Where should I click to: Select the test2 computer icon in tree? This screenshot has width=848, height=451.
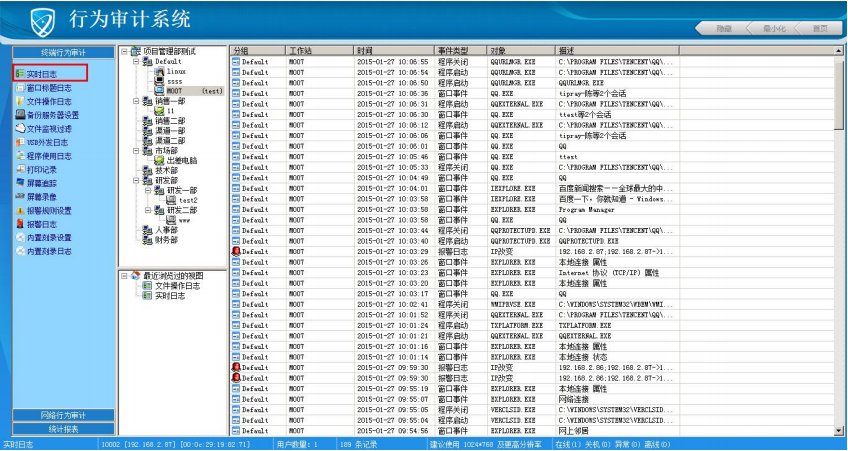171,200
